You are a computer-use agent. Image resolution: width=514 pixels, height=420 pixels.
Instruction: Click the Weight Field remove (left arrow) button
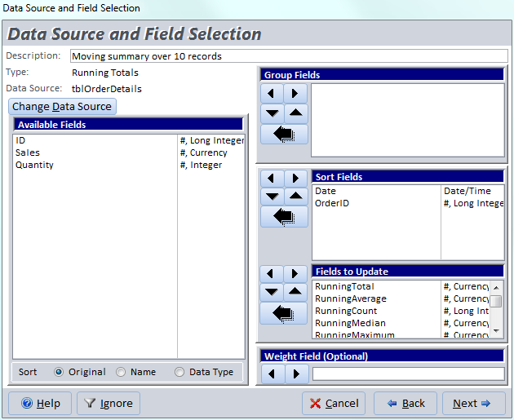pos(273,374)
